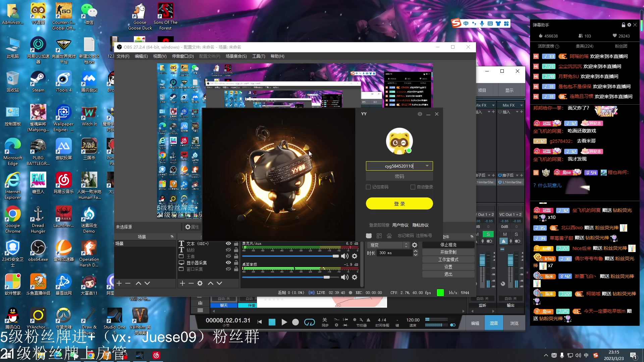Open 文件(F) menu in OBS
Image resolution: width=644 pixels, height=362 pixels.
tap(123, 56)
